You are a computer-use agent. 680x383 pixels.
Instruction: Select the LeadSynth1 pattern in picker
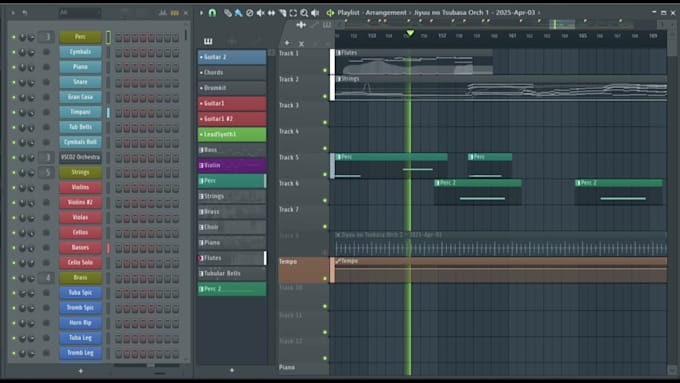point(232,134)
